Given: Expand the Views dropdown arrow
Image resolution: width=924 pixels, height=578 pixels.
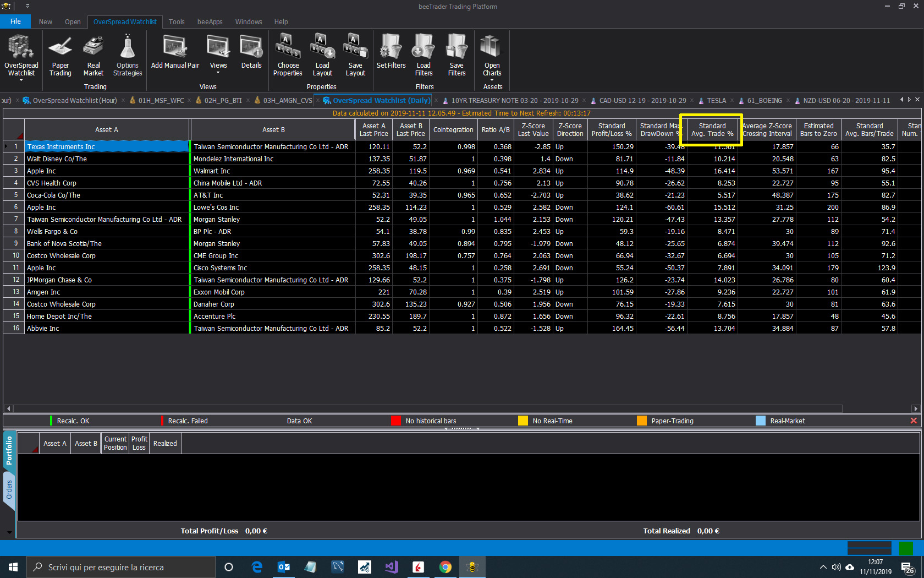Looking at the screenshot, I should point(218,72).
